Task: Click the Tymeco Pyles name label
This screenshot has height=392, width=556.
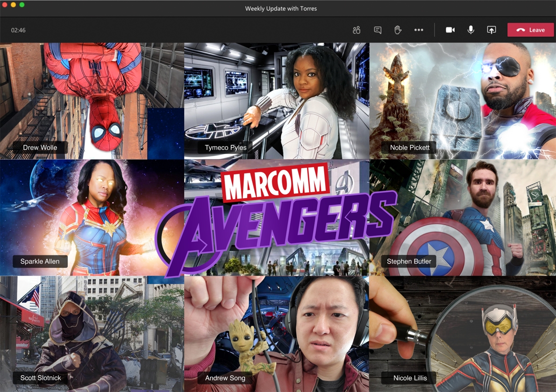Action: (x=226, y=148)
